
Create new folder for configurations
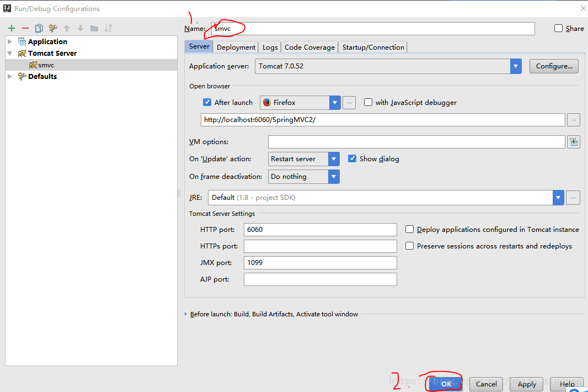point(94,28)
